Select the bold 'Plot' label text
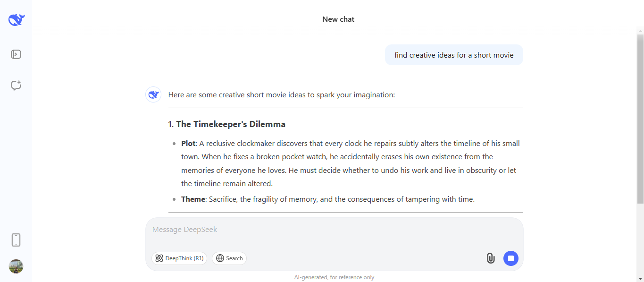 pos(188,143)
